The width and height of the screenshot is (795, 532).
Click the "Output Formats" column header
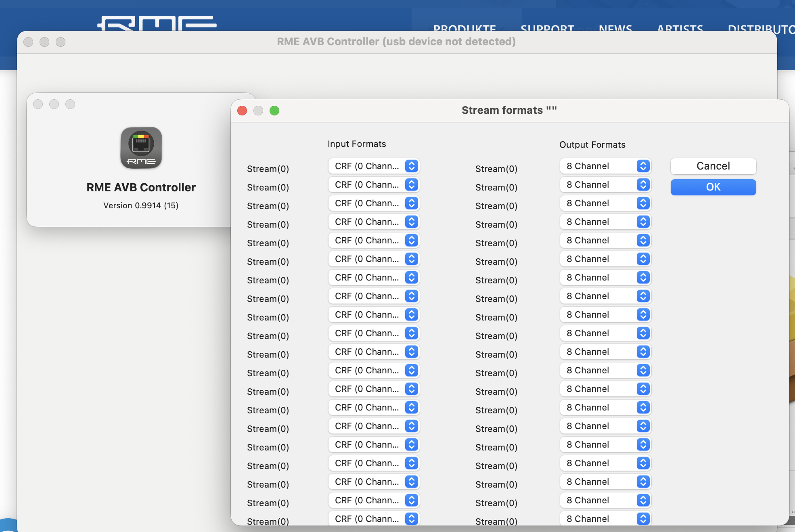[x=592, y=145]
